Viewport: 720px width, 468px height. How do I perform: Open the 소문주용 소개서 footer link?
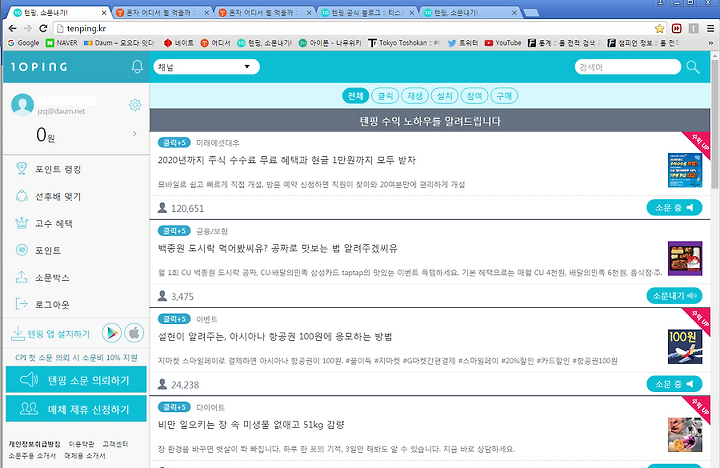[x=32, y=456]
